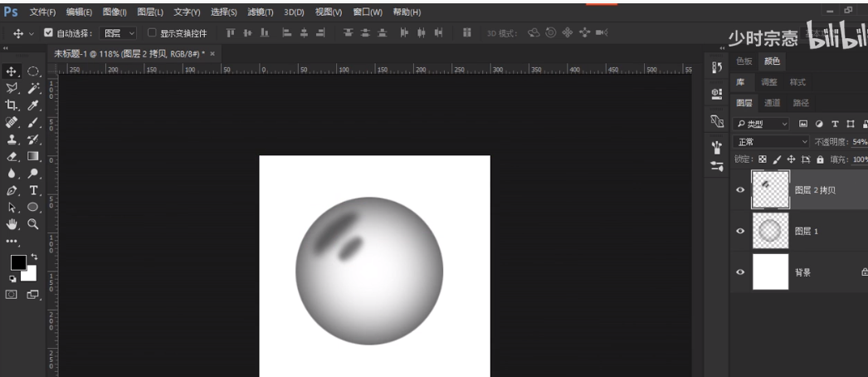The image size is (868, 377).
Task: Select the Clone Stamp tool
Action: (x=12, y=140)
